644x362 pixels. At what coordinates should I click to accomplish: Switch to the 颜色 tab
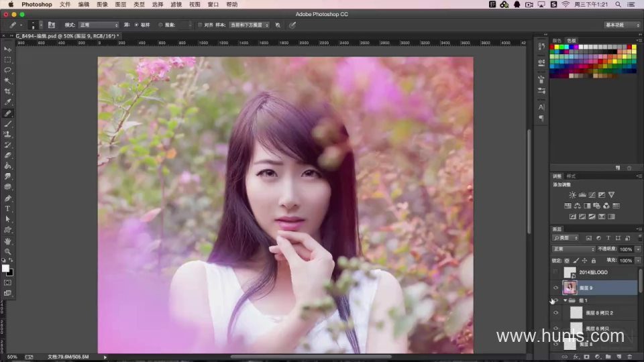coord(557,41)
